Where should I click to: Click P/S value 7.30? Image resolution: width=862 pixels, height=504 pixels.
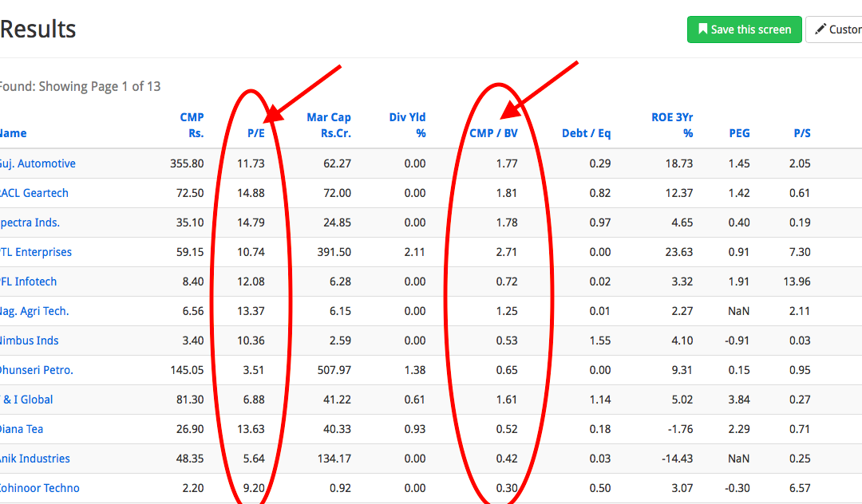[800, 252]
